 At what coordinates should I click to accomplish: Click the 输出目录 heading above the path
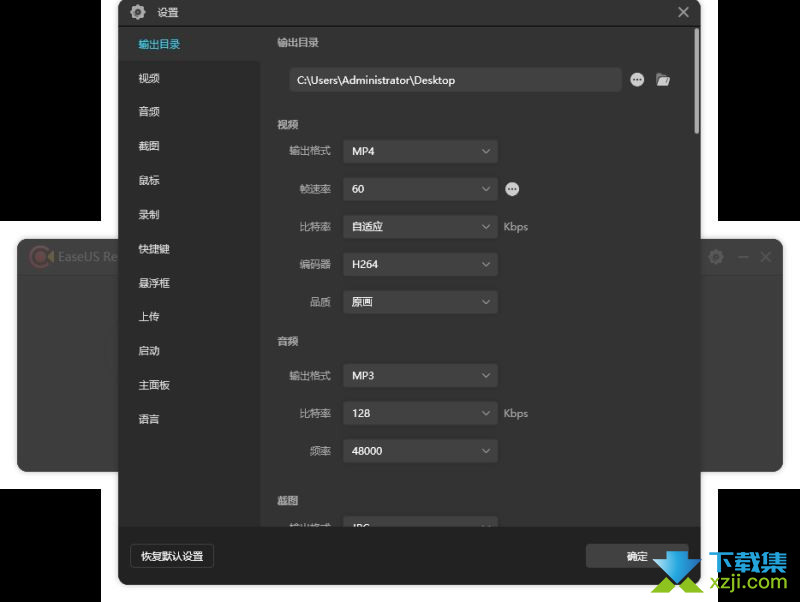[x=298, y=42]
